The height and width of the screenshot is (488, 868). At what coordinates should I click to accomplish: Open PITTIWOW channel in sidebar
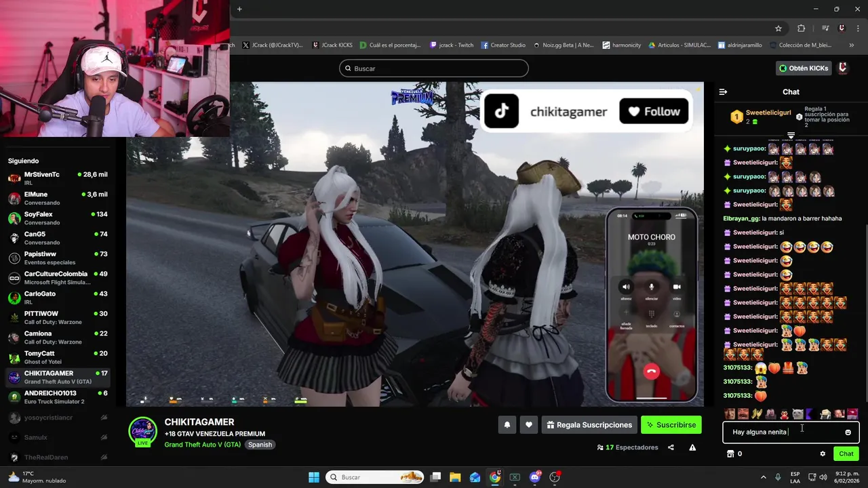[58, 317]
